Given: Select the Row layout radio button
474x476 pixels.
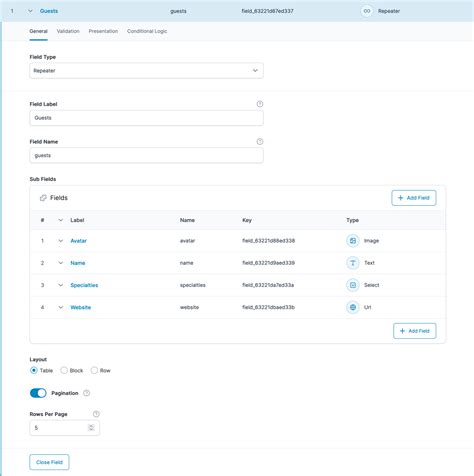Looking at the screenshot, I should click(x=94, y=370).
